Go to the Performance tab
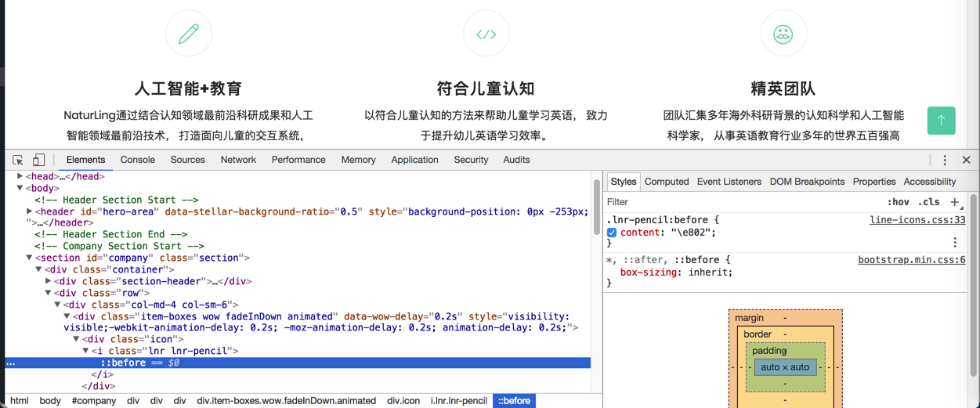980x408 pixels. [298, 160]
